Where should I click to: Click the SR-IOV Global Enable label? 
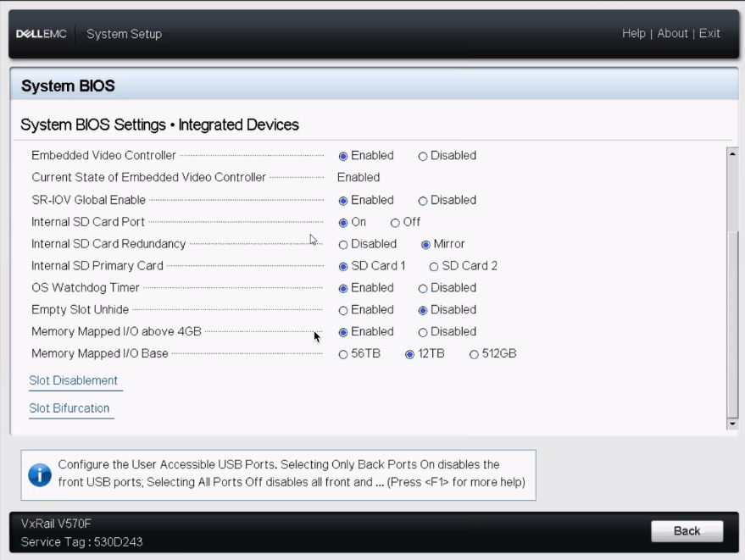(x=88, y=200)
